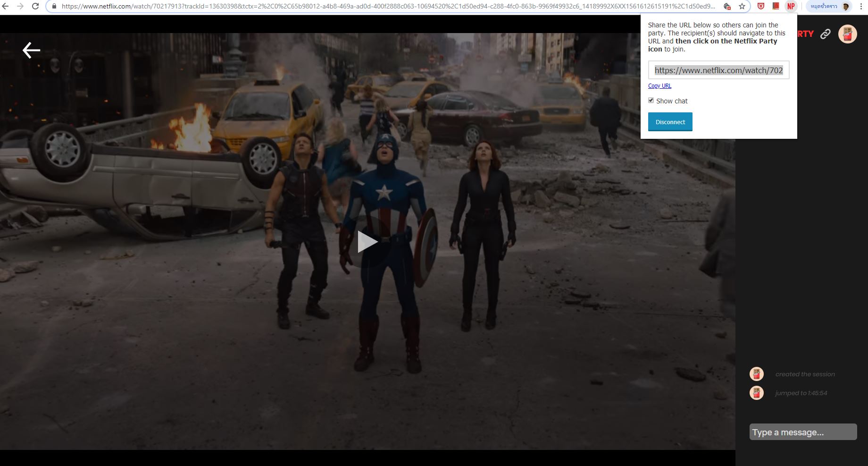The image size is (868, 466).
Task: View site security lock info
Action: point(54,7)
